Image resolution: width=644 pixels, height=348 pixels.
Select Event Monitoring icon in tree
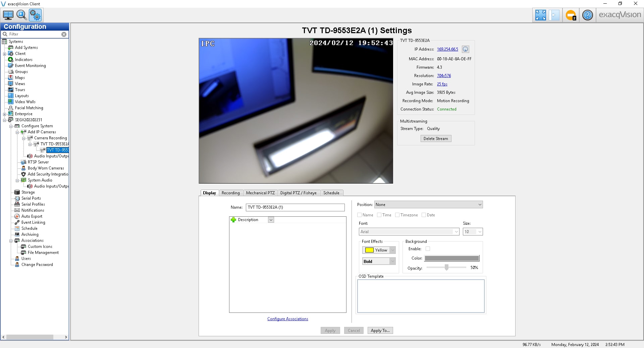(11, 66)
